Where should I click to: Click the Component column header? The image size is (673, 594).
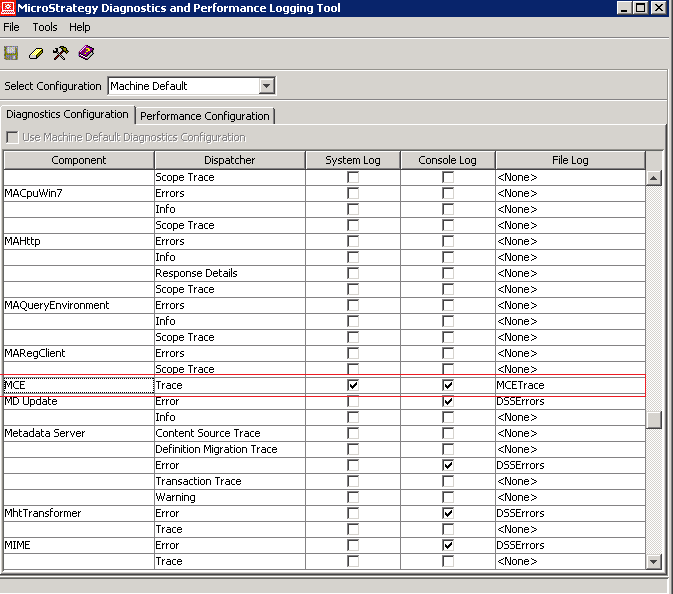coord(79,160)
